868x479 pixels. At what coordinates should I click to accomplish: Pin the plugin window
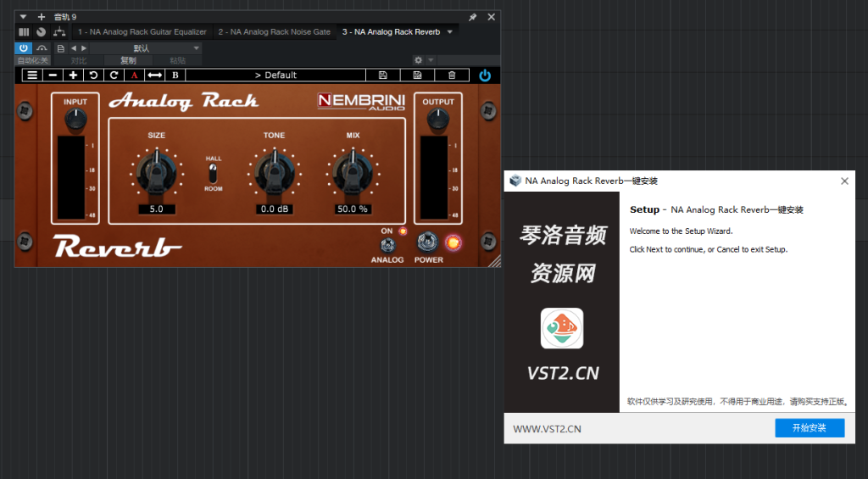click(473, 17)
